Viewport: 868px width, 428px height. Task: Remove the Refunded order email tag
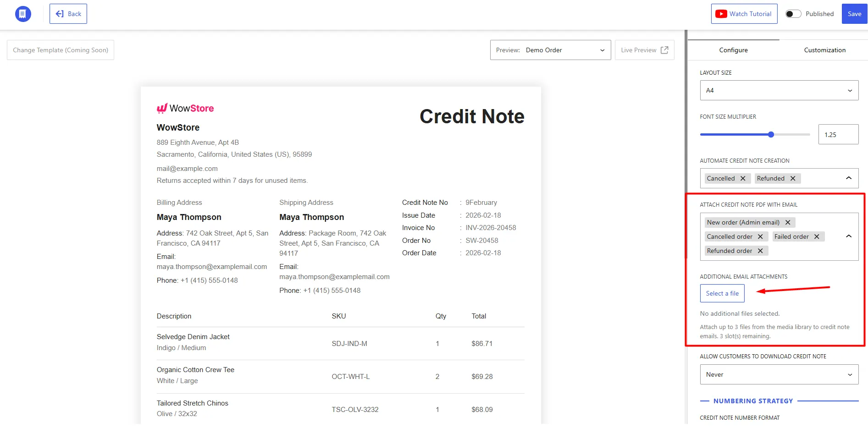[x=760, y=251]
